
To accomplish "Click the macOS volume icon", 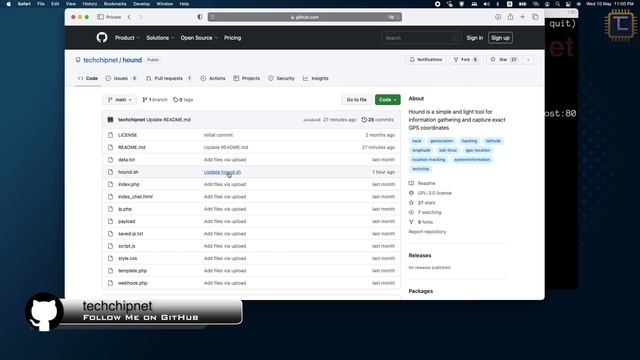I will tap(486, 4).
